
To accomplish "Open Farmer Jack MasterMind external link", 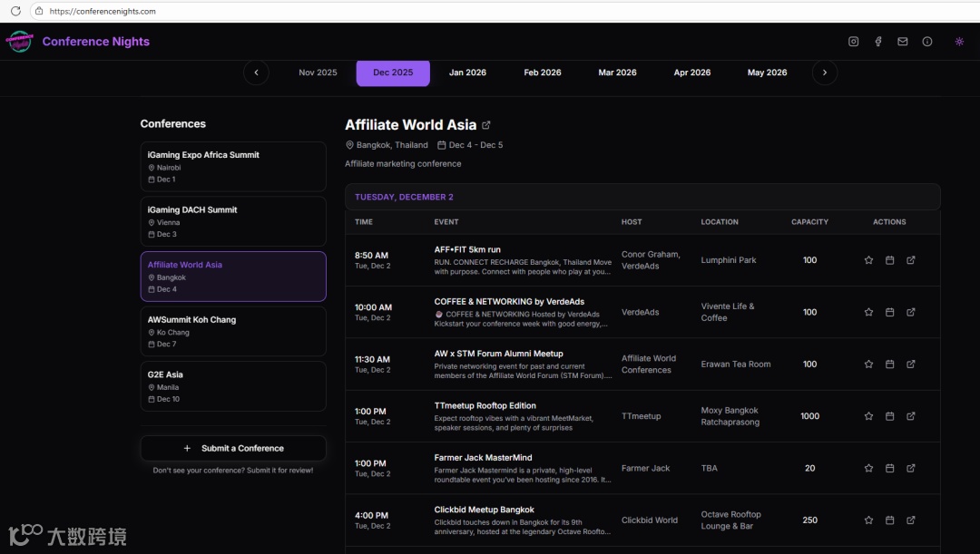I will [x=911, y=468].
